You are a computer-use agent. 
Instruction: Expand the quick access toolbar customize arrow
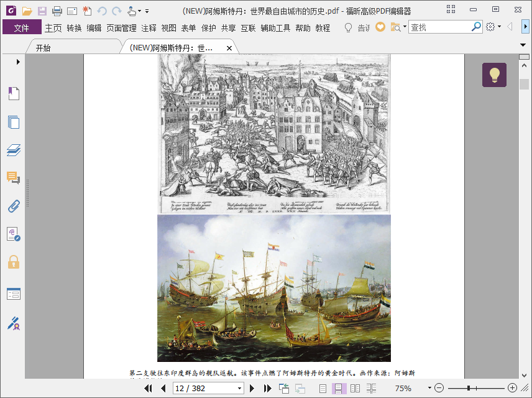[147, 11]
